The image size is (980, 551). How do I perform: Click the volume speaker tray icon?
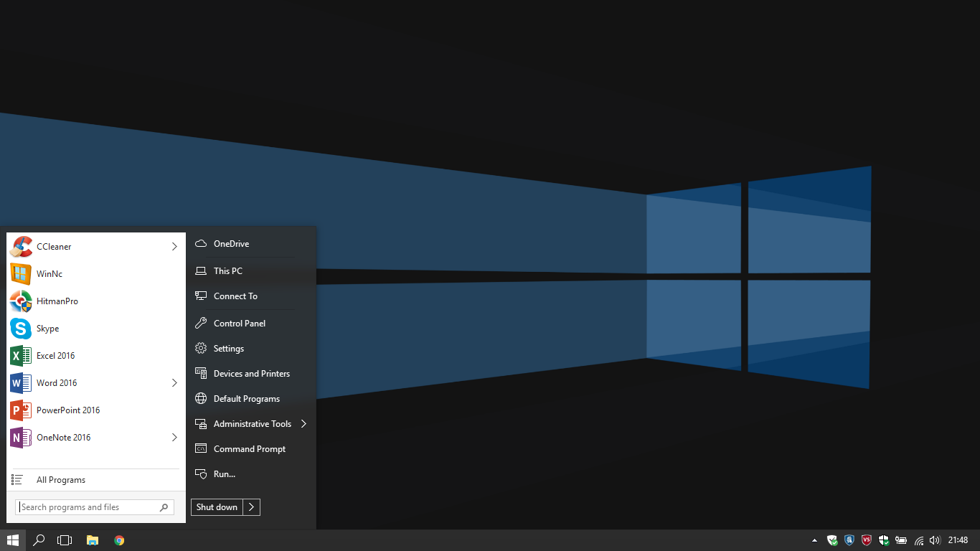pyautogui.click(x=934, y=540)
